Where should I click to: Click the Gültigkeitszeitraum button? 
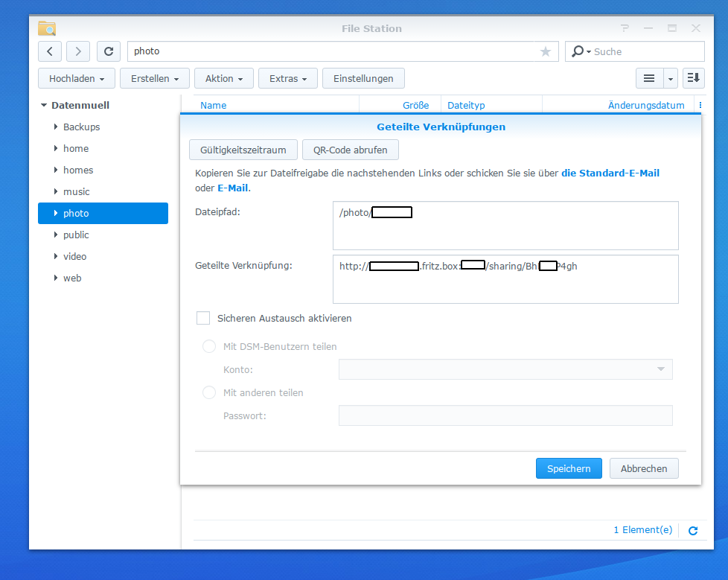[243, 150]
